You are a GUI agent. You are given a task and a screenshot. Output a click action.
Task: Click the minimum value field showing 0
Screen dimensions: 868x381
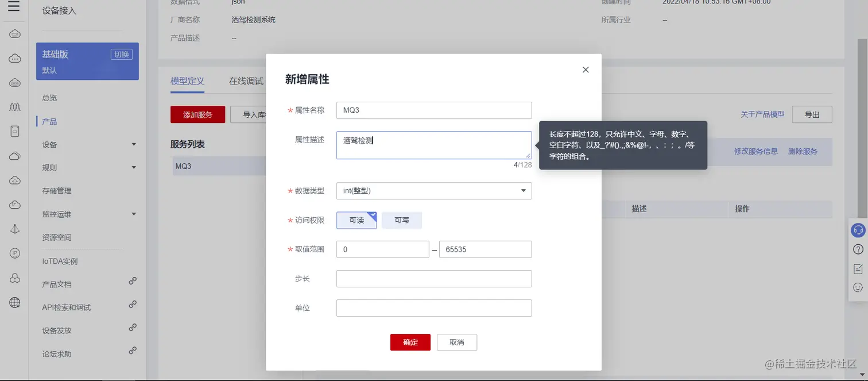click(x=382, y=249)
